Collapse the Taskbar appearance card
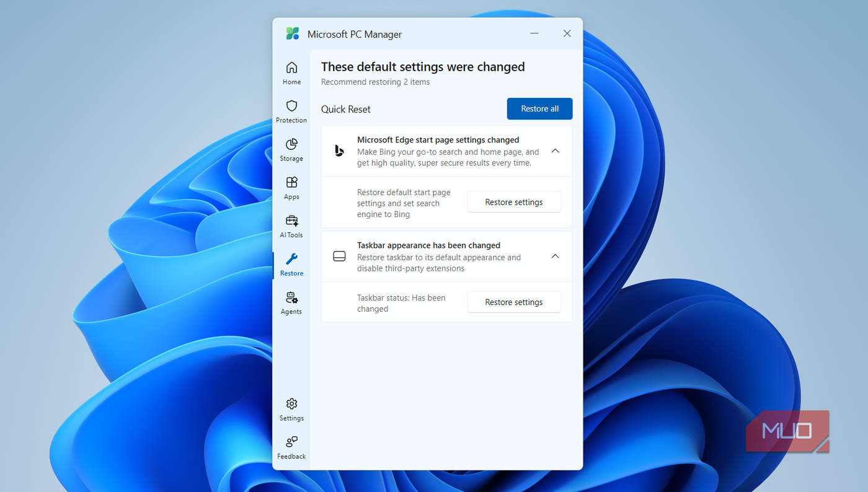868x492 pixels. coord(555,257)
